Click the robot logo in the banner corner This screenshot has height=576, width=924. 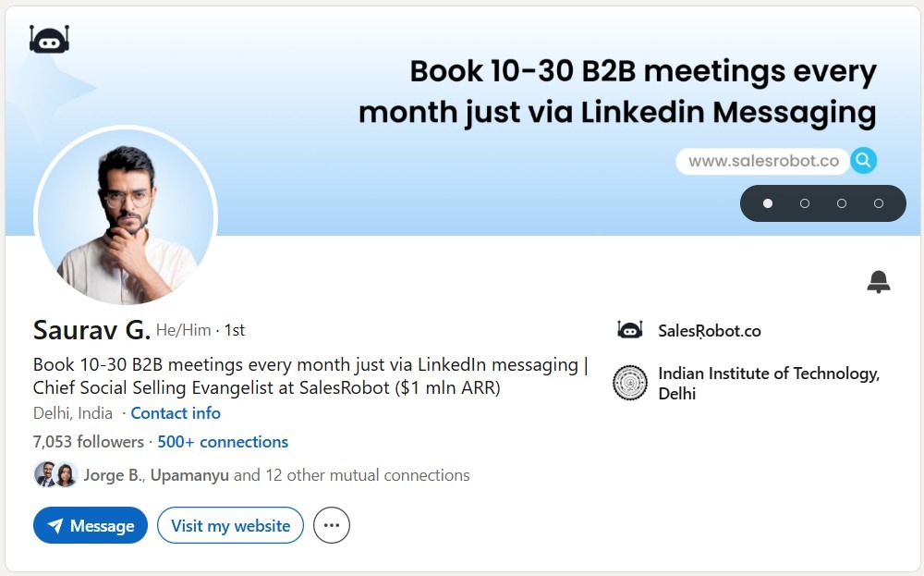click(x=50, y=39)
